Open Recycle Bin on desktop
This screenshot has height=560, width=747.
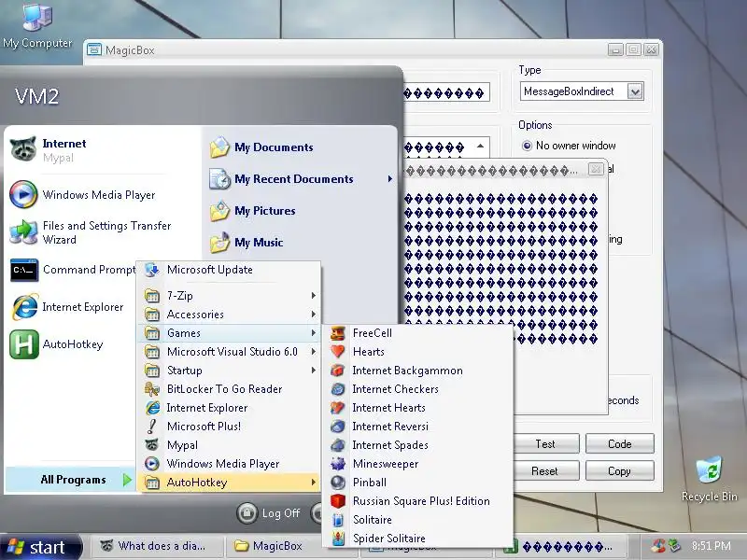(710, 479)
